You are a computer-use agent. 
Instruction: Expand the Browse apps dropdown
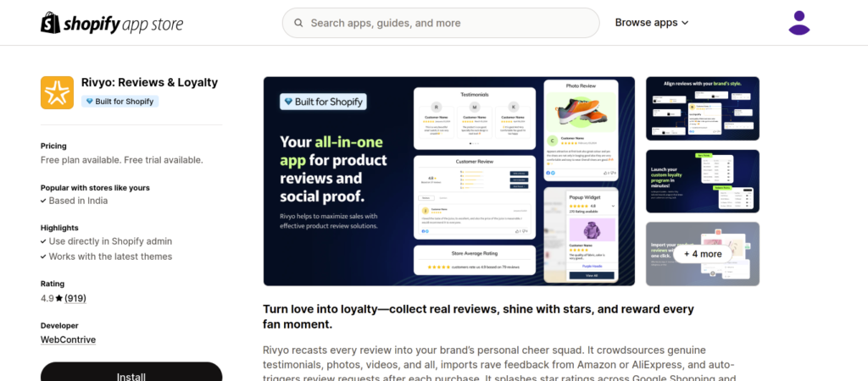pos(652,23)
